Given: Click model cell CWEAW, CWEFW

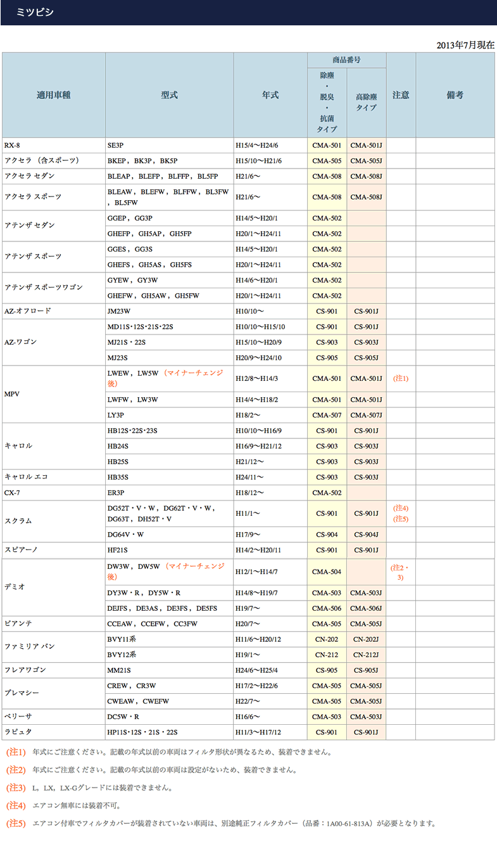Looking at the screenshot, I should (x=170, y=701).
